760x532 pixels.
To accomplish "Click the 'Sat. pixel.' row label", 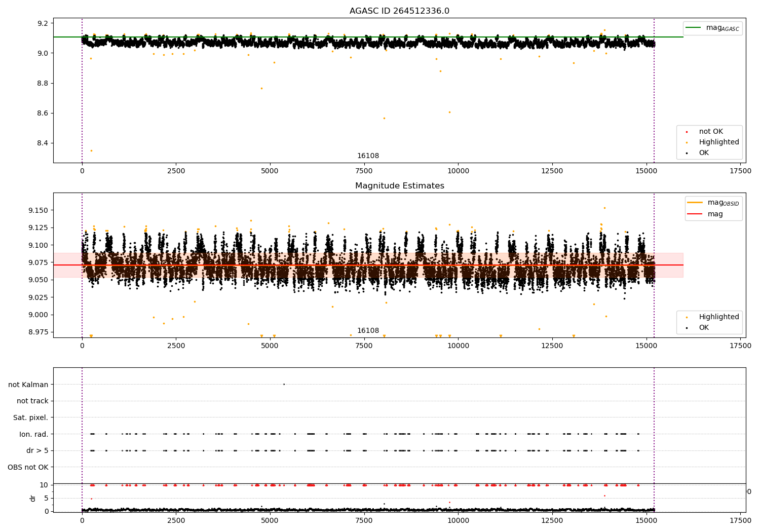I will click(x=30, y=417).
